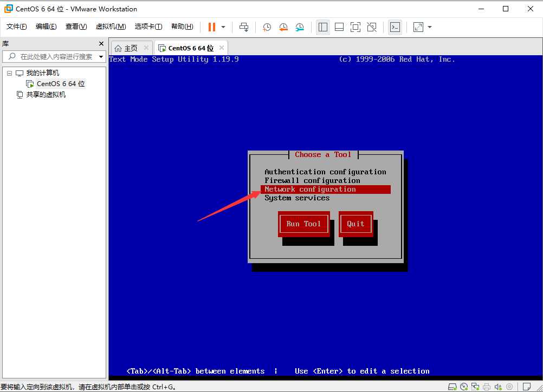The image size is (543, 392).
Task: Collapse the 我的计算机 tree node
Action: pos(9,73)
